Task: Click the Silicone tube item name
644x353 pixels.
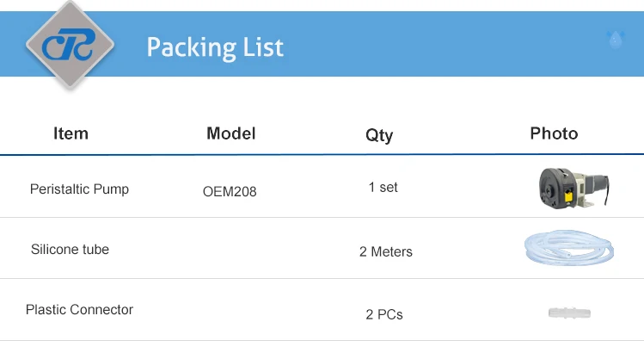Action: (x=70, y=250)
